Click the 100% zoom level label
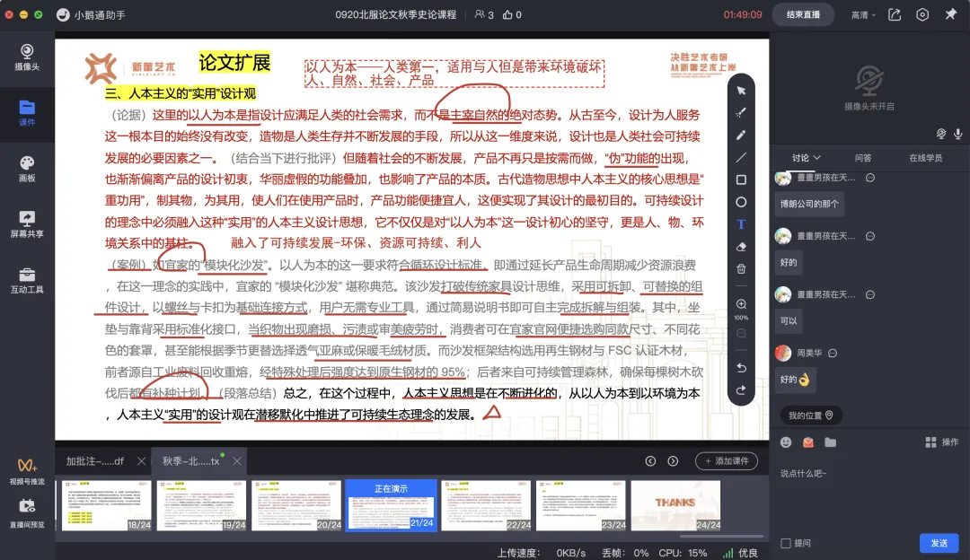The width and height of the screenshot is (970, 560). click(741, 318)
